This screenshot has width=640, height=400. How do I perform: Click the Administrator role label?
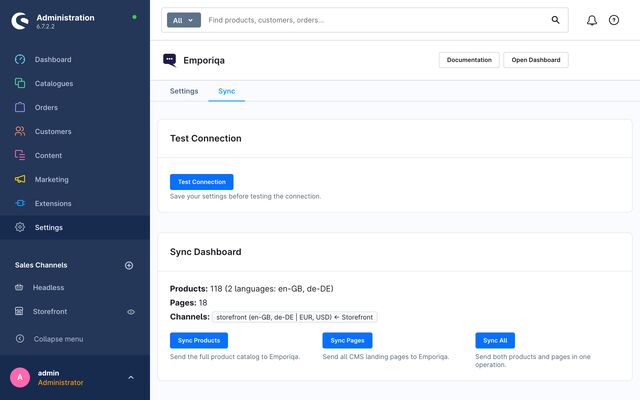[60, 382]
